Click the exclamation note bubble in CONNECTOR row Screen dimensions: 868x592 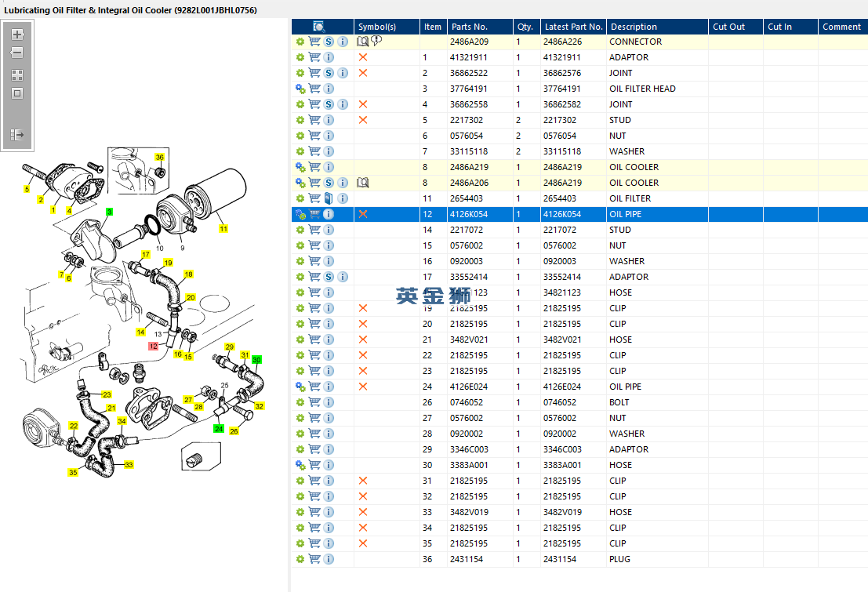click(x=376, y=41)
